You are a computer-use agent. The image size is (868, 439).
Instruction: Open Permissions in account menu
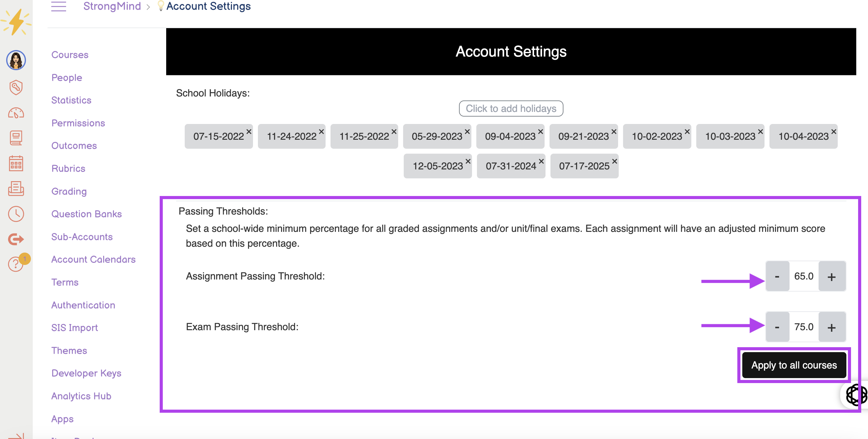78,123
